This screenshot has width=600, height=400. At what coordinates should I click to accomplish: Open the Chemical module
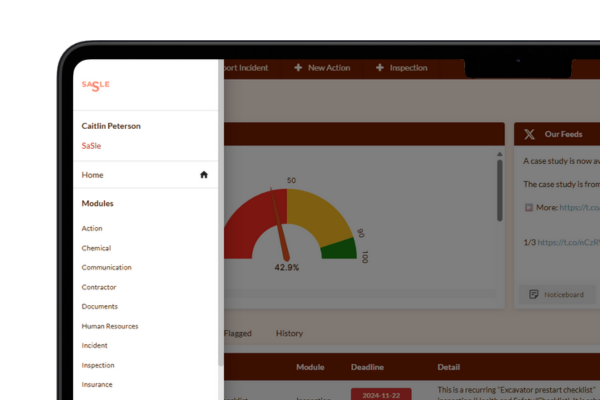pos(96,248)
